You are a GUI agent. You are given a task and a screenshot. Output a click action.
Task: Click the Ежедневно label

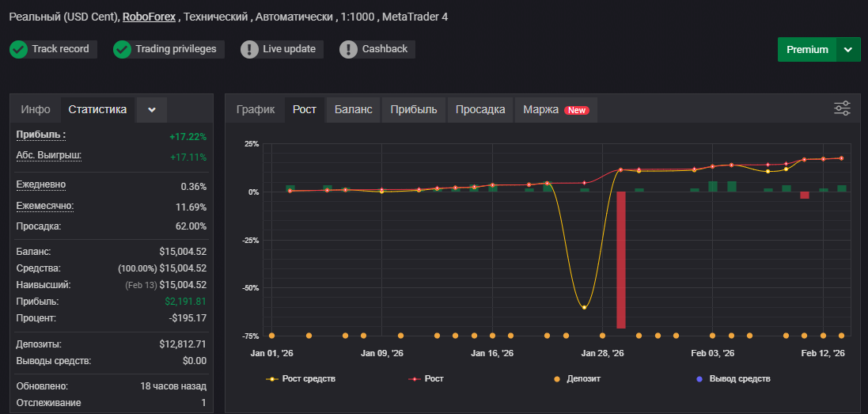tap(41, 184)
